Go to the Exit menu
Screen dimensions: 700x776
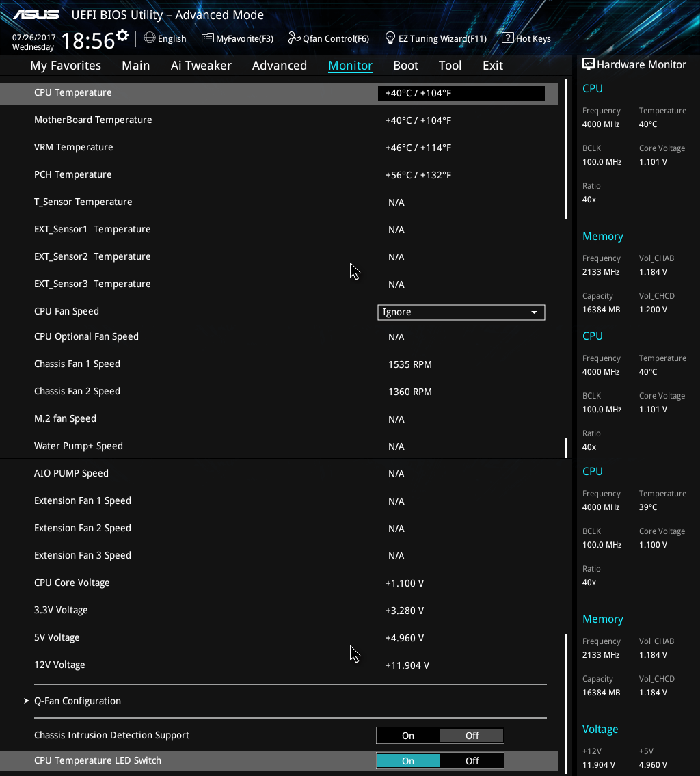click(x=492, y=66)
